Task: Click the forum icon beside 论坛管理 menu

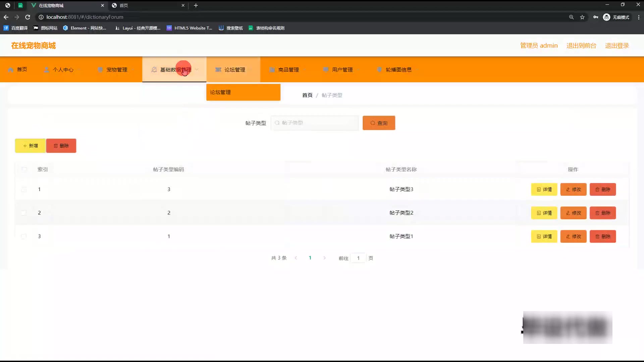Action: (218, 70)
